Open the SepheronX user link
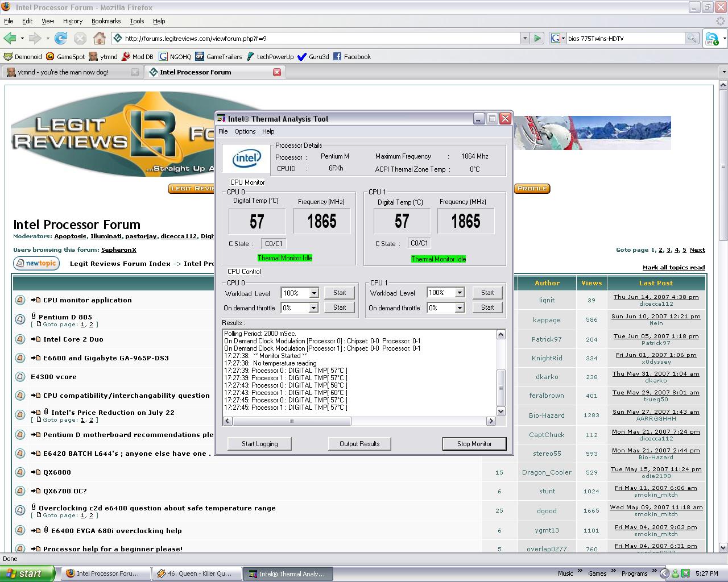Viewport: 728px width, 582px height. click(119, 250)
